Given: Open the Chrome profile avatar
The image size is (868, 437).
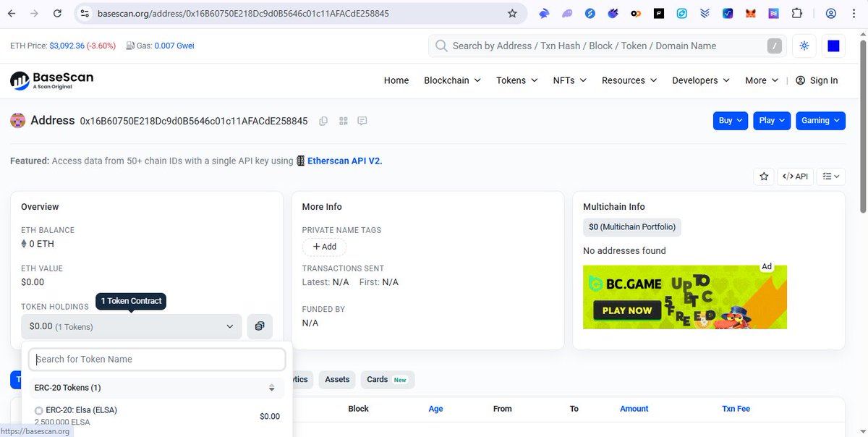Looking at the screenshot, I should point(831,13).
